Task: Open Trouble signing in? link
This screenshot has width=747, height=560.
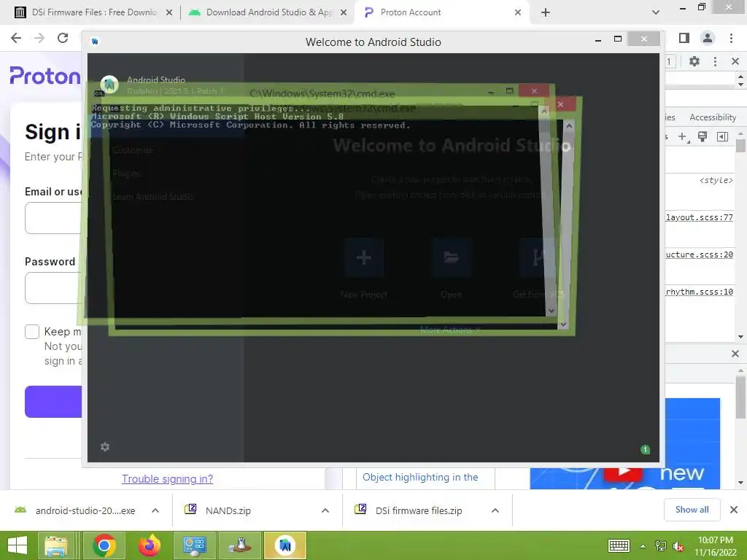Action: tap(167, 479)
